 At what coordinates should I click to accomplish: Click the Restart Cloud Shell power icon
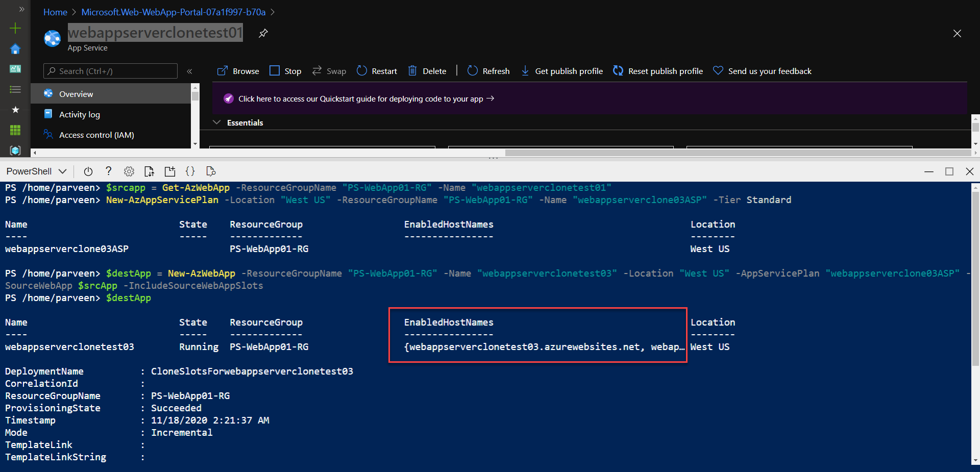pos(88,171)
